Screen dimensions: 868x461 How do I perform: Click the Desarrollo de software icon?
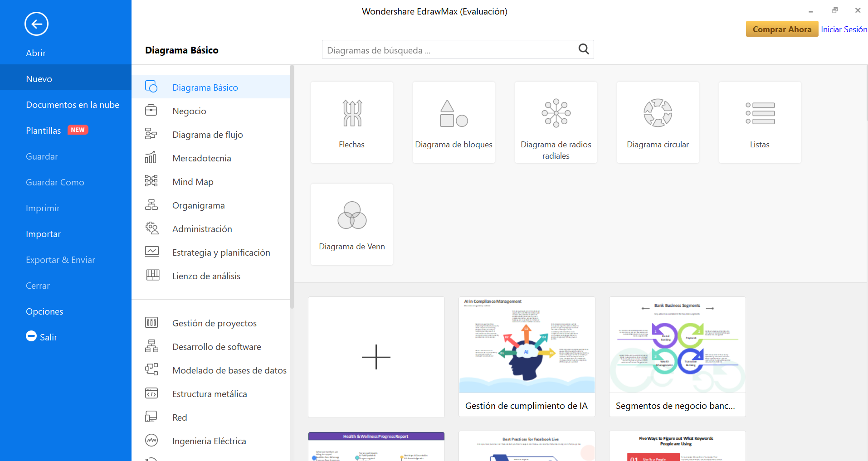151,346
